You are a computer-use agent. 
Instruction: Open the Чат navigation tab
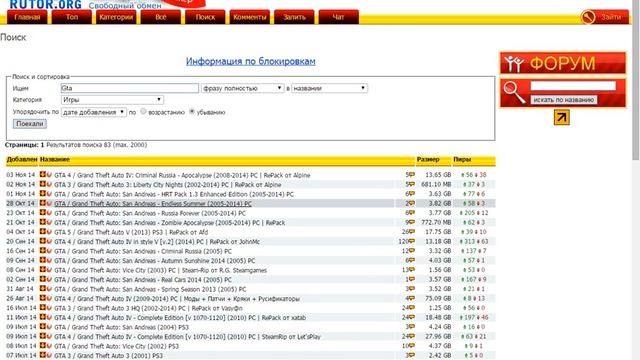(339, 17)
